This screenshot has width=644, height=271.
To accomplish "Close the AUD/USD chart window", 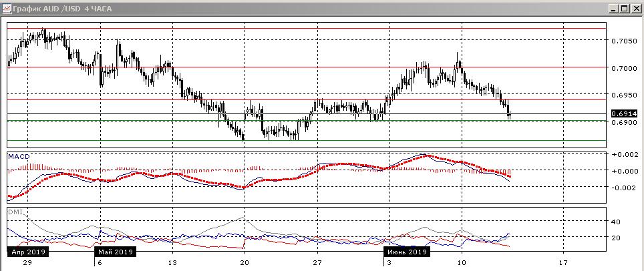I will [635, 9].
